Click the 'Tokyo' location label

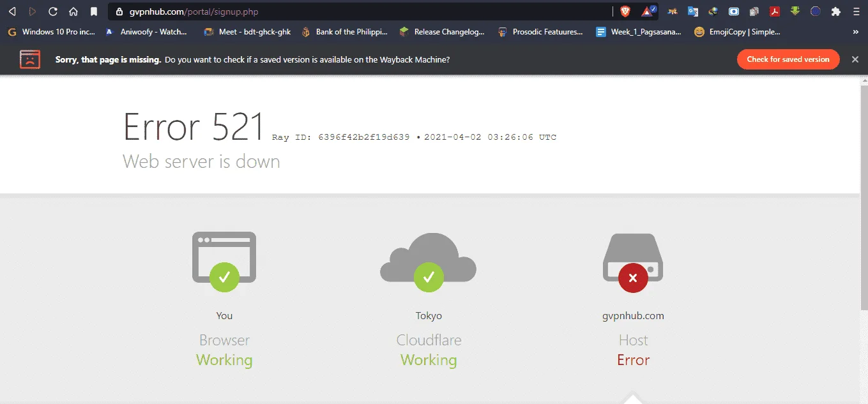[x=429, y=316]
